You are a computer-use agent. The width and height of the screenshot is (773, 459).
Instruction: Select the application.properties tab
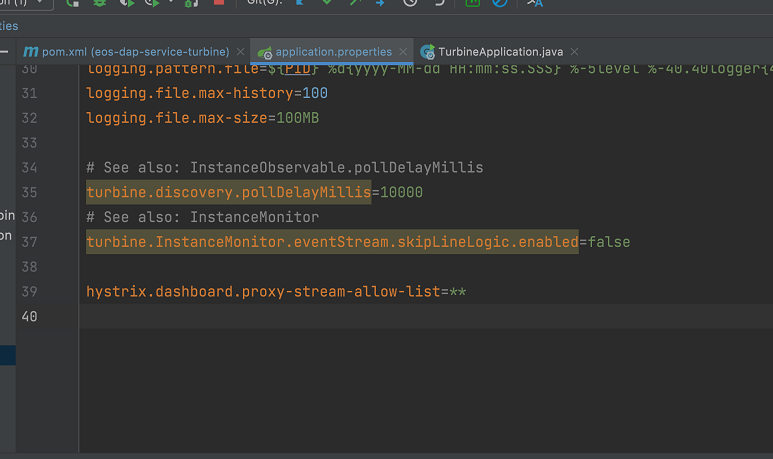tap(333, 51)
